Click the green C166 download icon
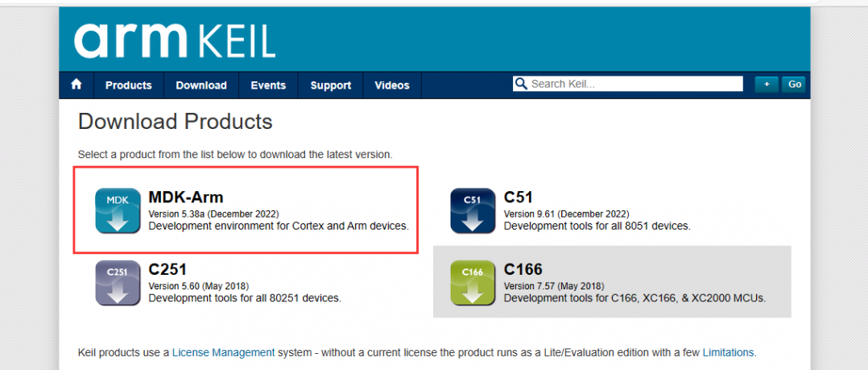Screen dimensions: 868x370 click(473, 283)
